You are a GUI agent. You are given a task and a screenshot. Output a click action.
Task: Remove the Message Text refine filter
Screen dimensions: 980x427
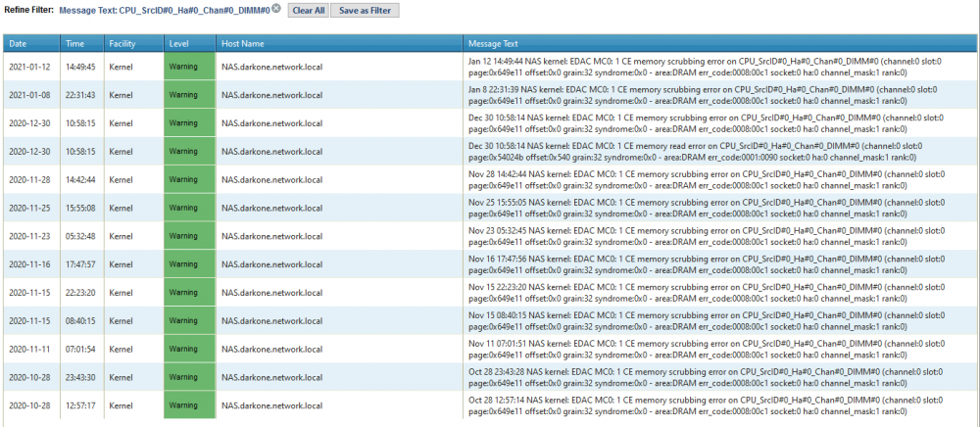(275, 10)
